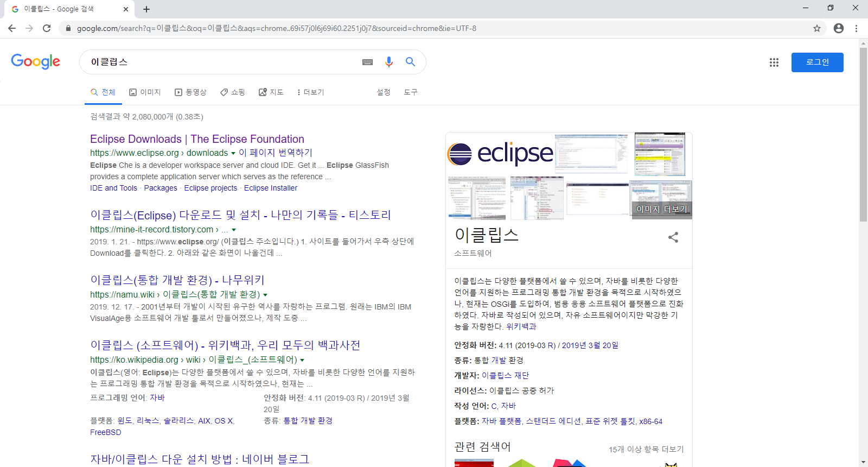Click the Google logo
The image size is (868, 467).
pos(36,61)
